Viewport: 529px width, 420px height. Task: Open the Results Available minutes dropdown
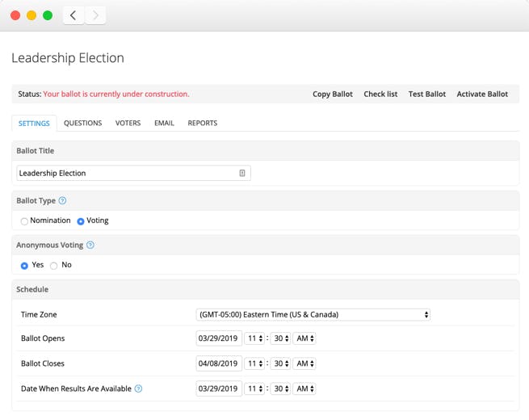point(281,388)
